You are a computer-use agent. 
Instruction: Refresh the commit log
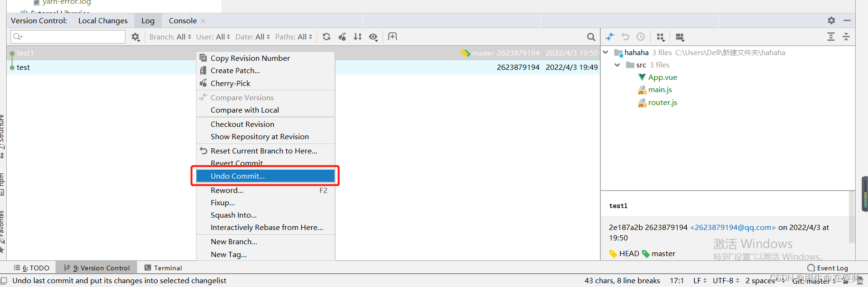point(327,37)
